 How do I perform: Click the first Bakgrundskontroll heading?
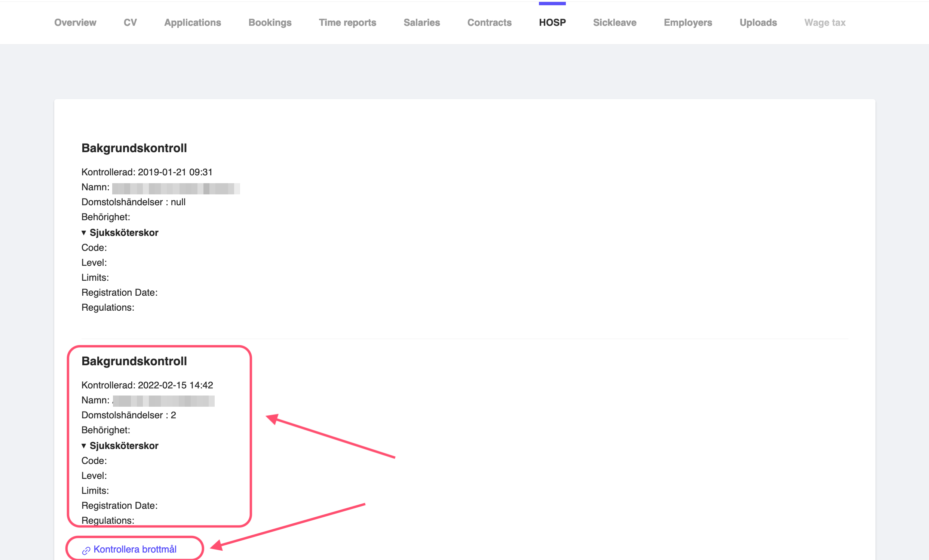click(134, 148)
